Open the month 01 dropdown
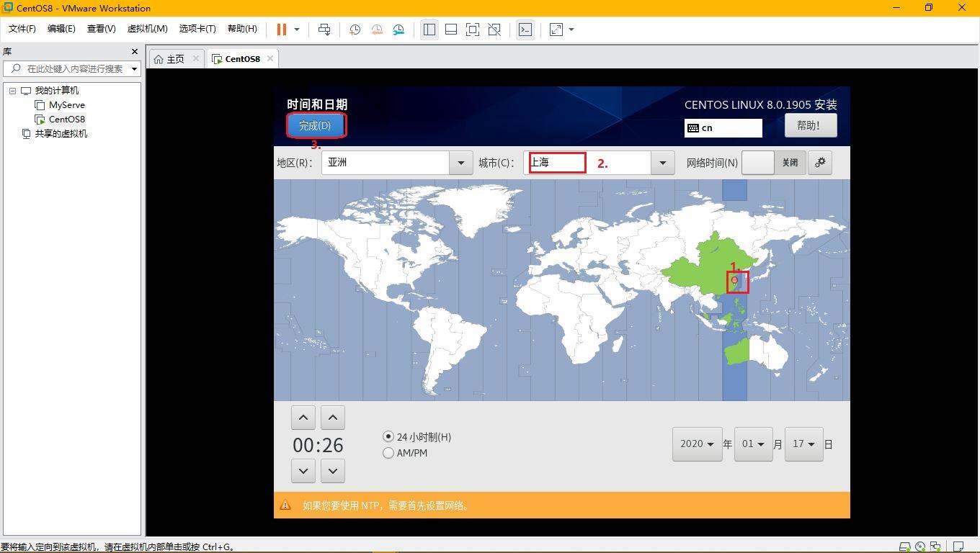 click(753, 444)
